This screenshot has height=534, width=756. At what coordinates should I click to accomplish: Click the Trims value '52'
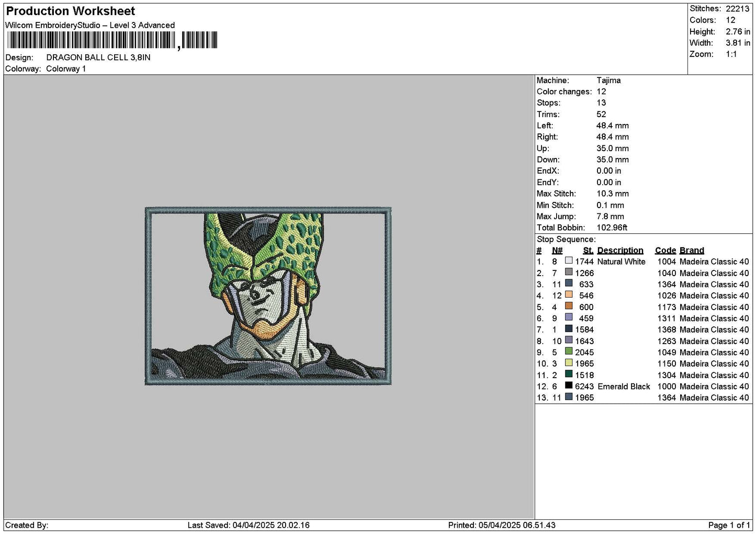pos(601,115)
